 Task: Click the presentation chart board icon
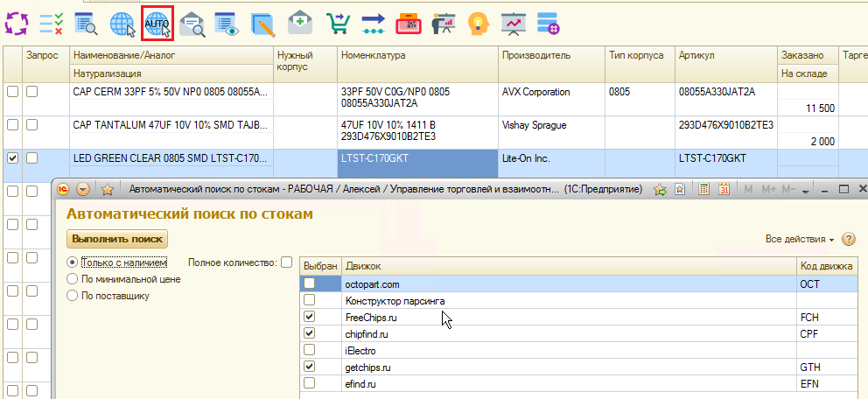514,24
